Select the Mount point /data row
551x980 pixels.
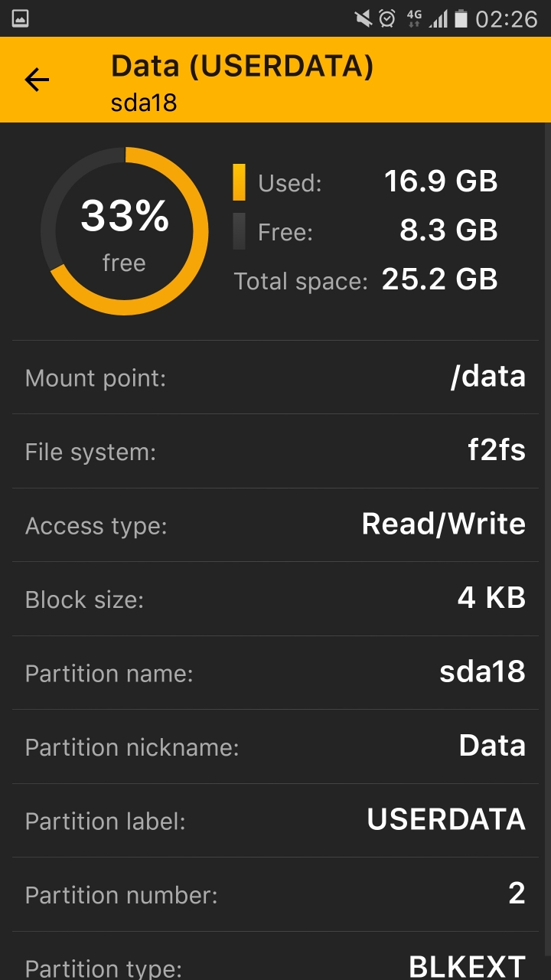pos(275,377)
